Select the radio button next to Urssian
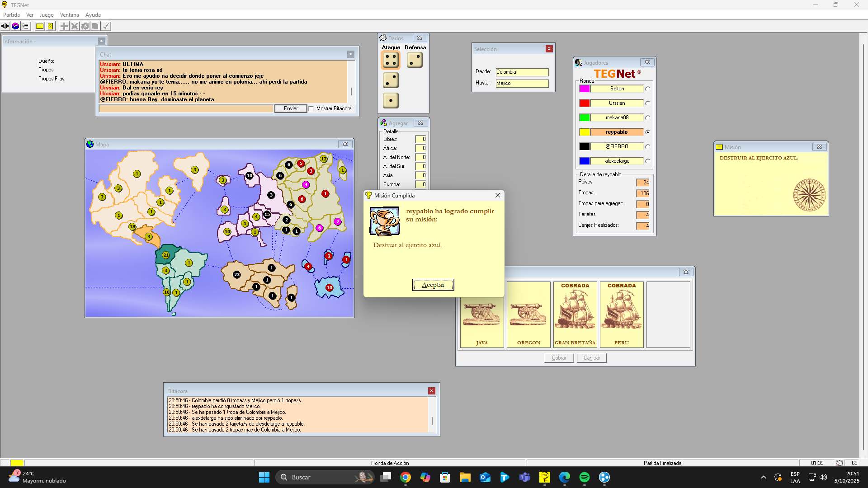 pos(647,103)
